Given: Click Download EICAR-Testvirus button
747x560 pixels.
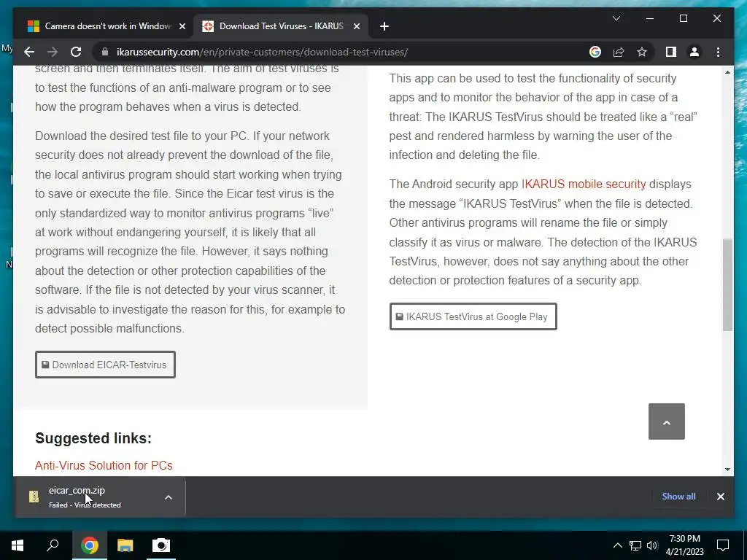Looking at the screenshot, I should (x=105, y=365).
